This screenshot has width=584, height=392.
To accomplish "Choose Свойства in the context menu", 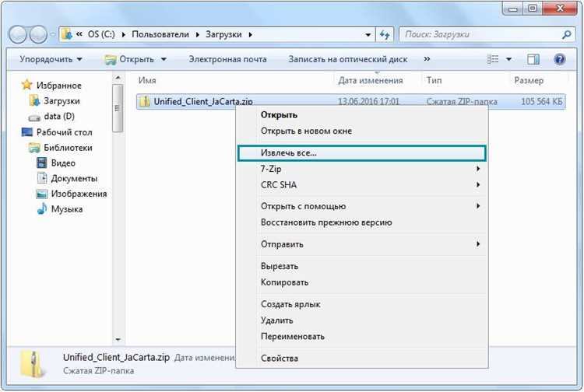I will click(x=361, y=358).
